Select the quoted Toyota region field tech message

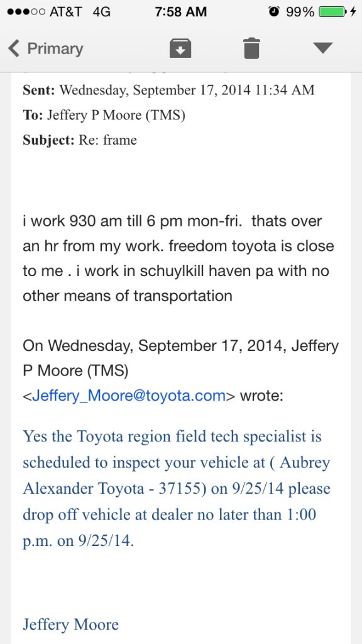tap(177, 489)
